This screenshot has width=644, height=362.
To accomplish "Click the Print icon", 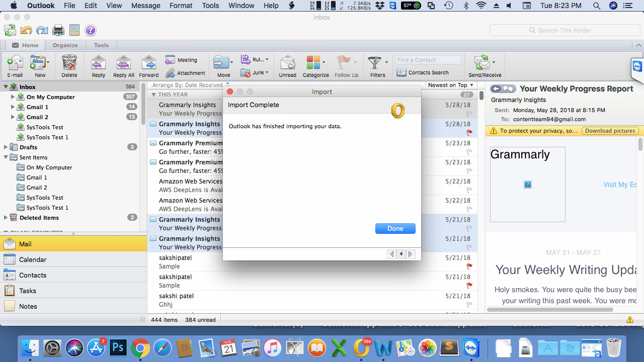I will (x=58, y=31).
